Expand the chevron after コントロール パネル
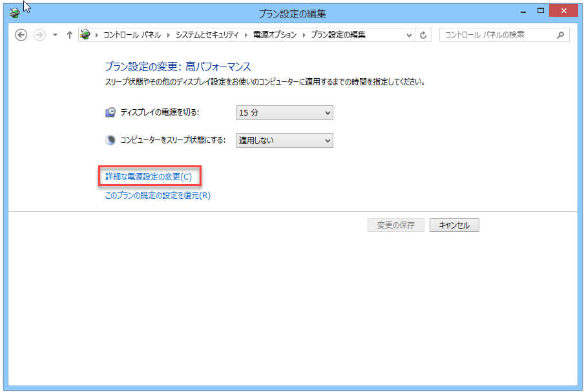584x392 pixels. point(169,35)
